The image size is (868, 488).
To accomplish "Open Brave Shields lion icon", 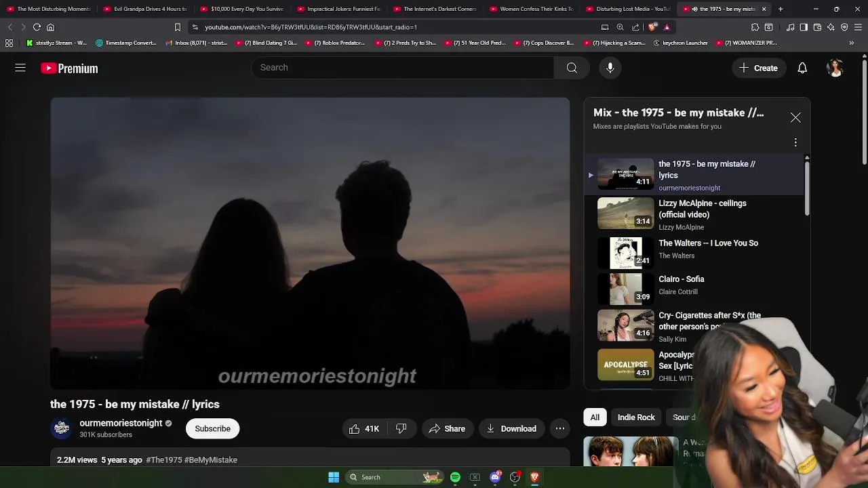I will click(x=652, y=27).
